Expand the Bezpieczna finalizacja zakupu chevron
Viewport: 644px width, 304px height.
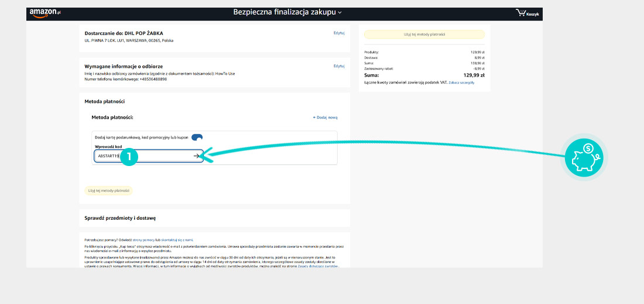pos(340,13)
